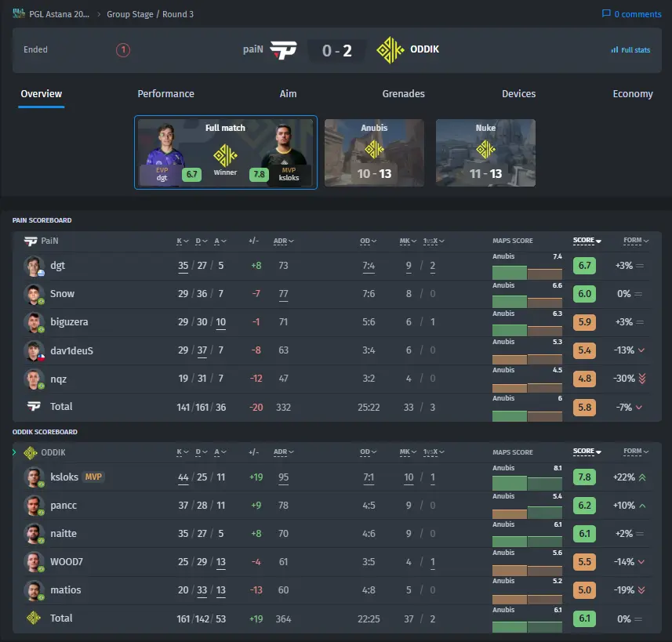This screenshot has height=642, width=672.
Task: Click pancc's player avatar
Action: coord(34,506)
